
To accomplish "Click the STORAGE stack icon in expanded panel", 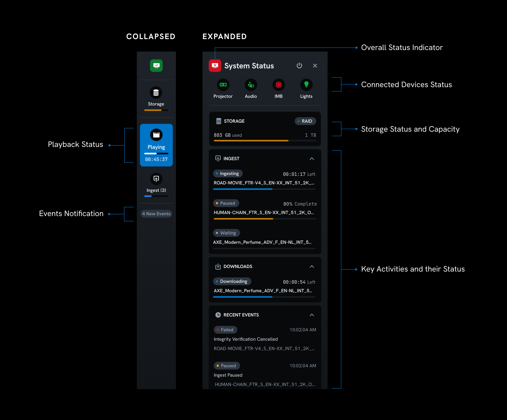I will point(219,121).
